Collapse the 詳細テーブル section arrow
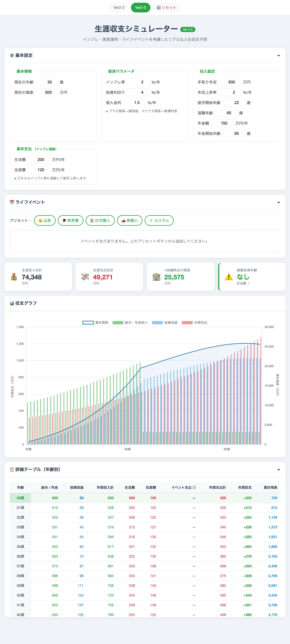 278,470
